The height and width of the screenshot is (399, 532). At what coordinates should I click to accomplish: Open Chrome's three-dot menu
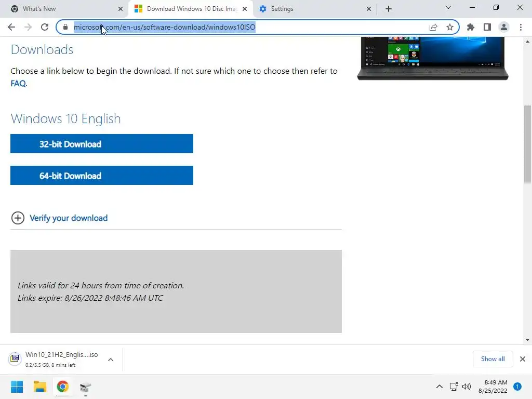coord(521,27)
